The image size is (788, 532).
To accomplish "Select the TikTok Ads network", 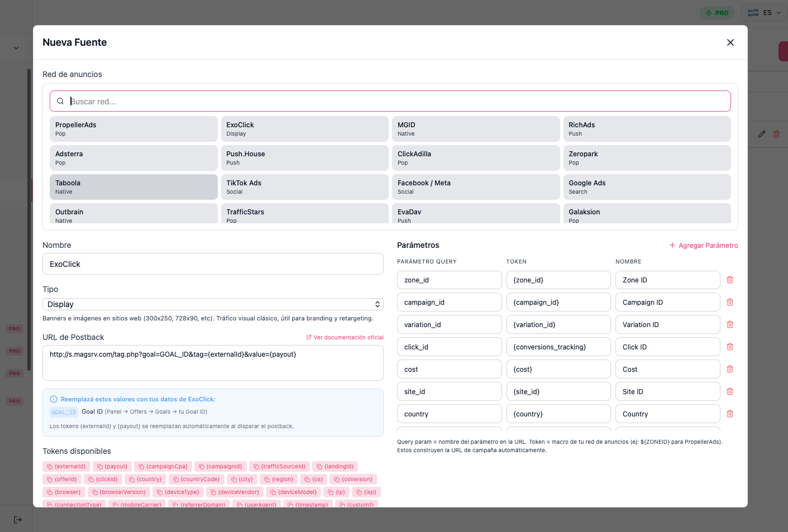I will coord(305,187).
